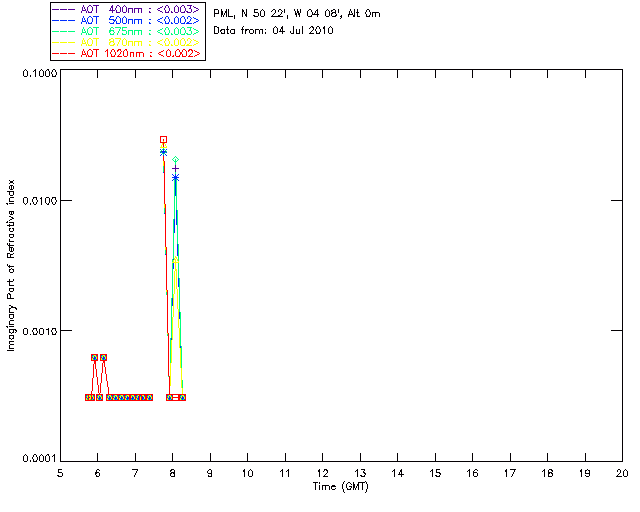
Task: Click the station text PML, N 50 22'
Action: tap(251, 13)
